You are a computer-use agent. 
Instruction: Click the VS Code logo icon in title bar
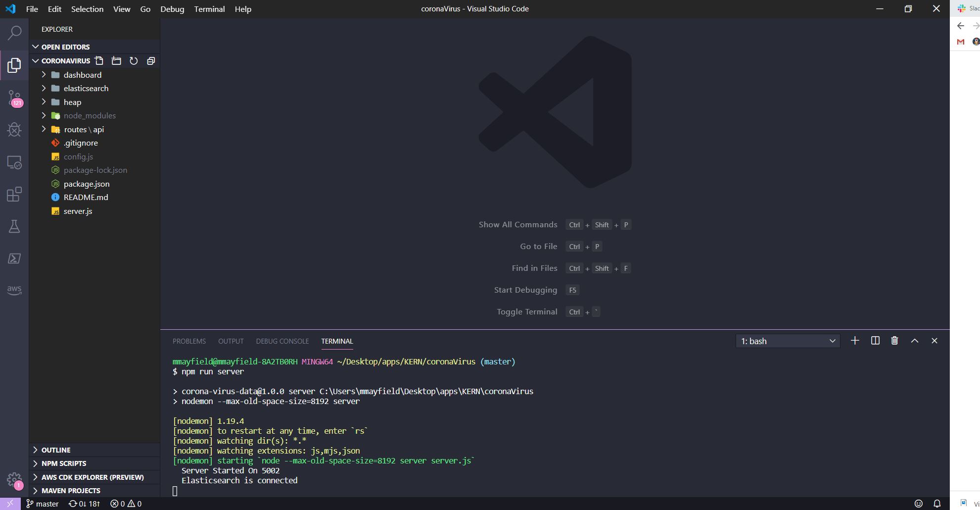pyautogui.click(x=10, y=9)
